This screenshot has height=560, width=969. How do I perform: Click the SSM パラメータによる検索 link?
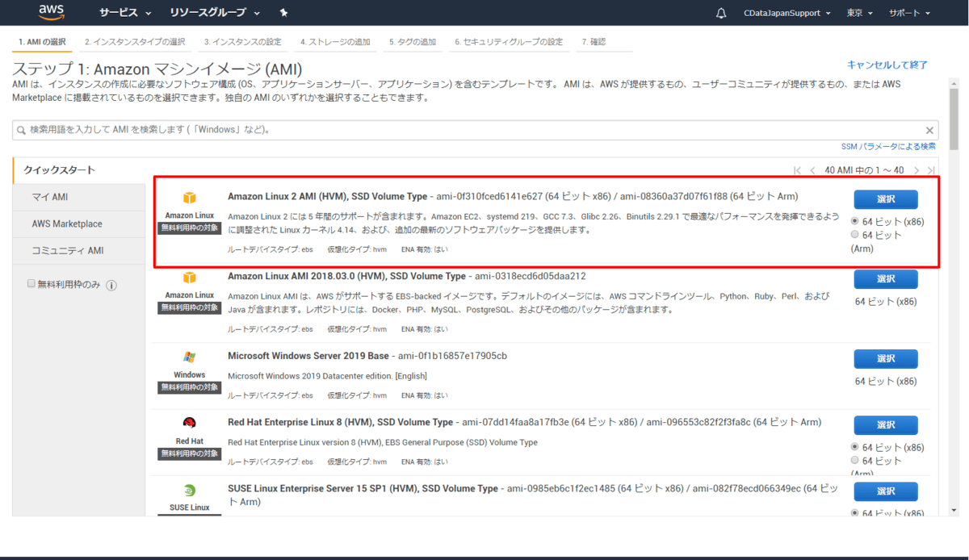click(x=888, y=146)
